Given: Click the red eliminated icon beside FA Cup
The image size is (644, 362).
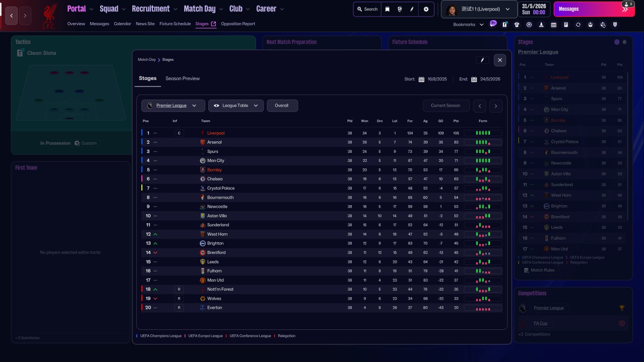Looking at the screenshot, I should pos(622,323).
